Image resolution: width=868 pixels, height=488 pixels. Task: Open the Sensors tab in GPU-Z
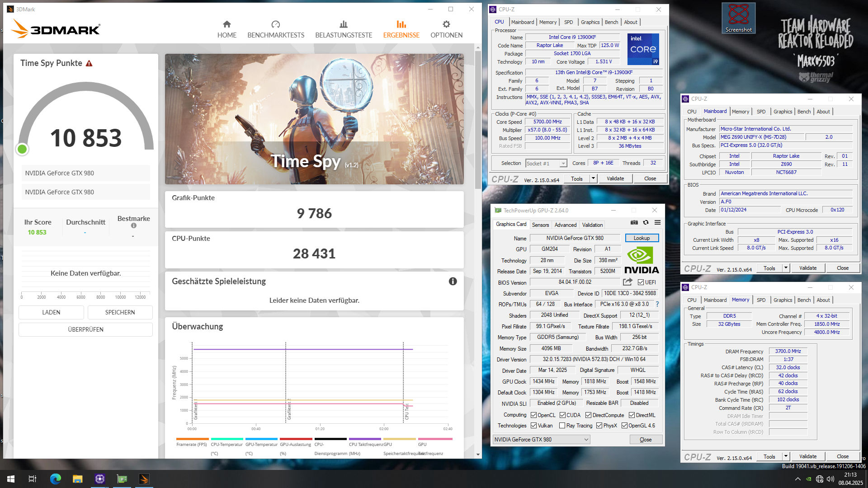click(x=540, y=225)
